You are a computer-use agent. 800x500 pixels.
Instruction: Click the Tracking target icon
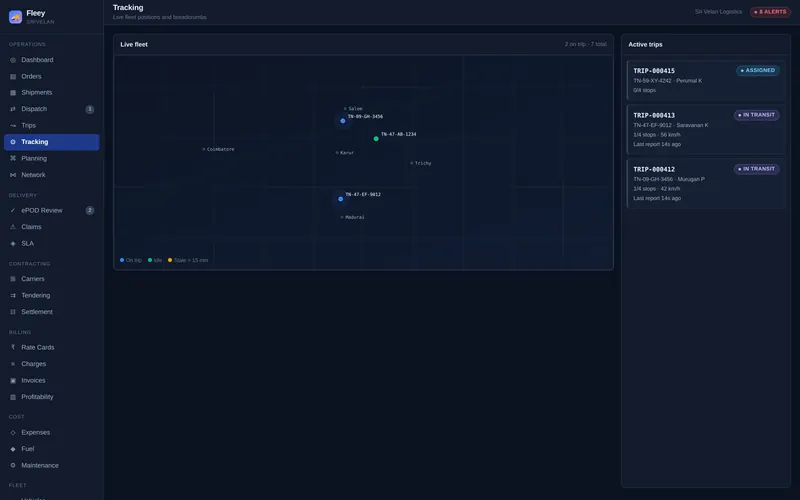(x=13, y=142)
